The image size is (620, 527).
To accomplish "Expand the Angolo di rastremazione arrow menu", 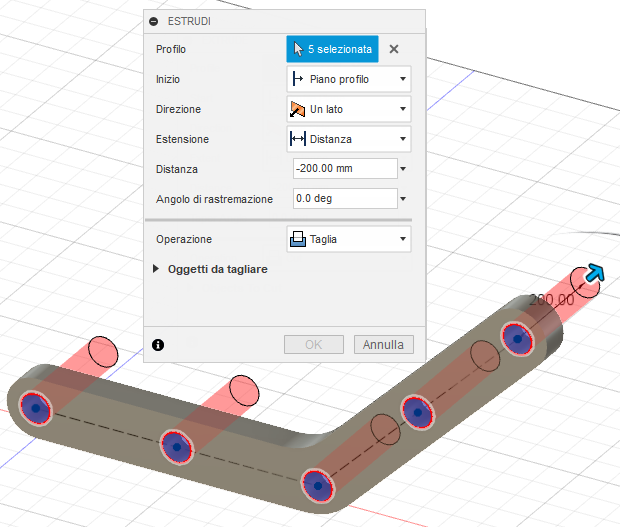I will 403,199.
